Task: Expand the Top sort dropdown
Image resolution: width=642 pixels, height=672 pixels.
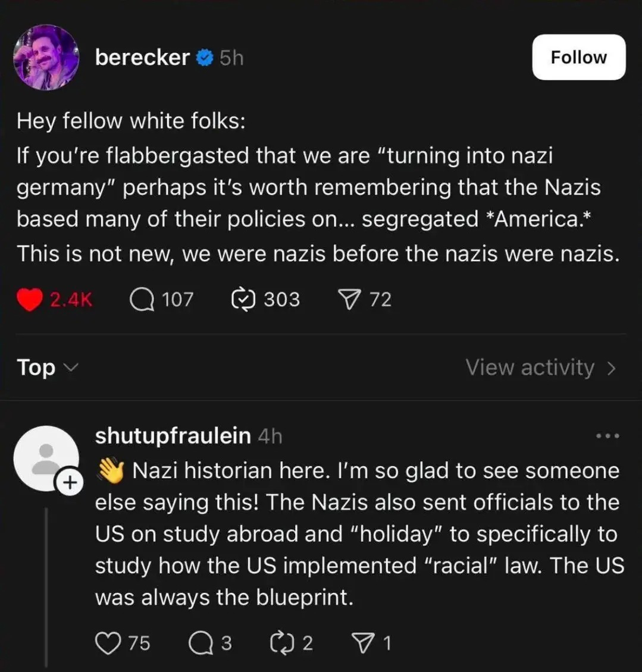Action: [46, 368]
